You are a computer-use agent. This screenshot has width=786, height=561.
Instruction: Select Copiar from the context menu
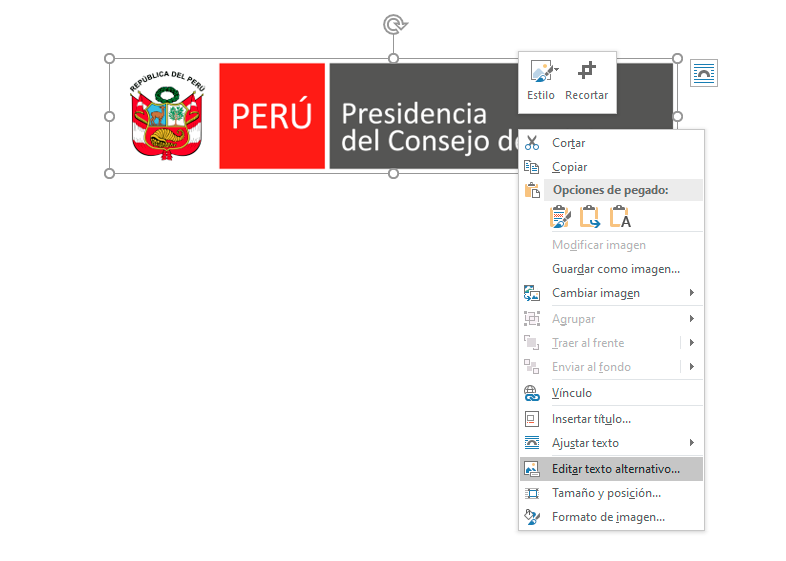click(569, 167)
